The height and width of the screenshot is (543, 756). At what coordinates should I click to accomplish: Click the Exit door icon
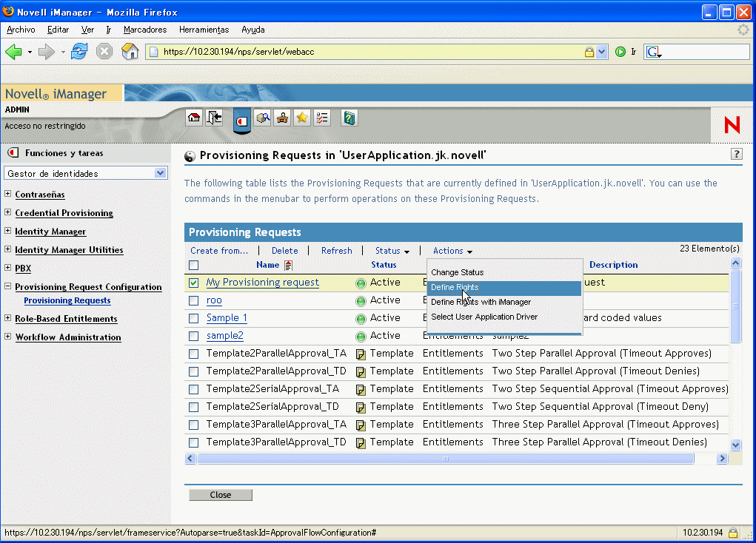pos(213,118)
